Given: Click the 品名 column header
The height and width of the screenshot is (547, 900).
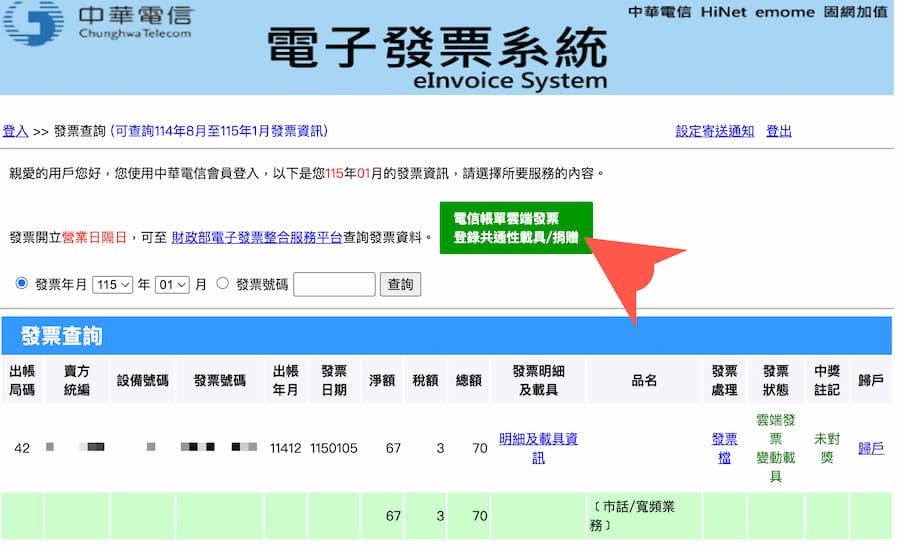Looking at the screenshot, I should [644, 381].
